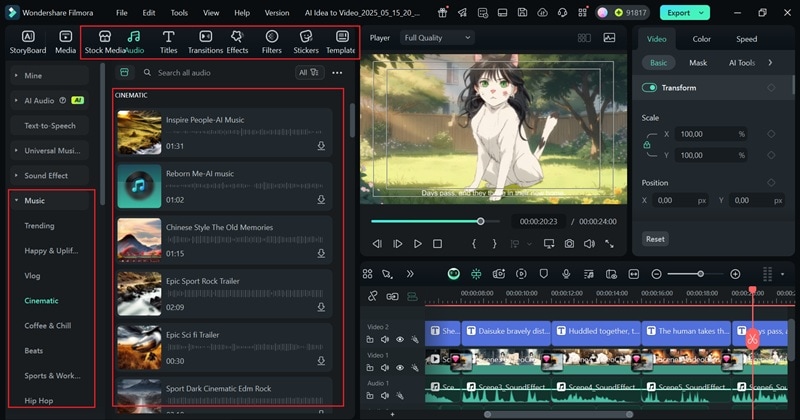Mark in point with left brace
Image resolution: width=800 pixels, height=420 pixels.
tap(474, 244)
